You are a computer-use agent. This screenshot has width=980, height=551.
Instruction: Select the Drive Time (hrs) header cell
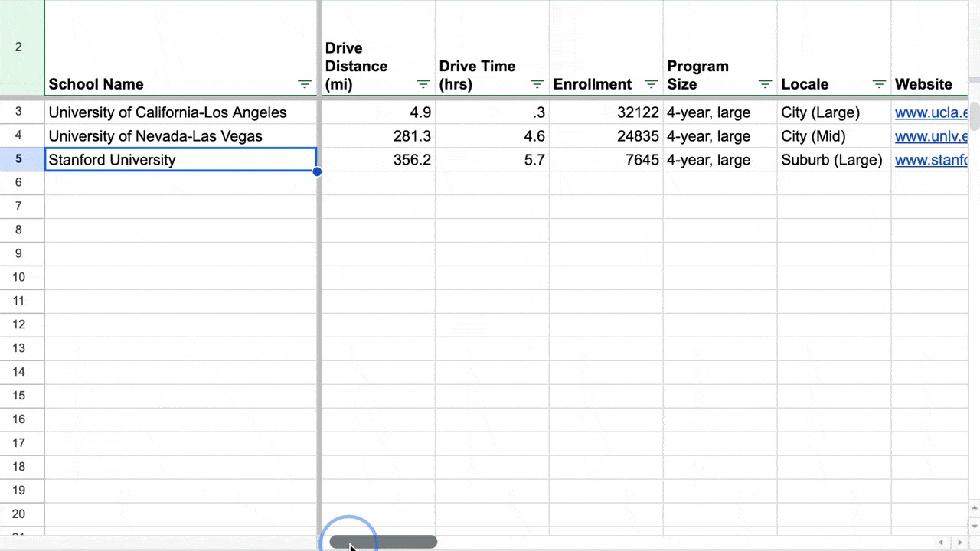[492, 47]
